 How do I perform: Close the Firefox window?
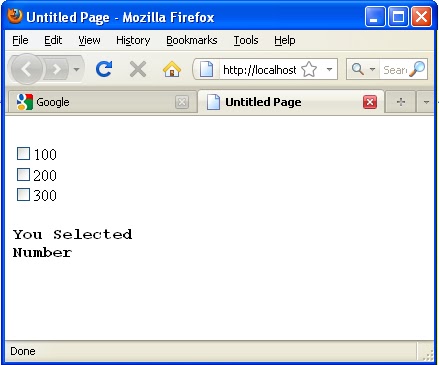(x=421, y=16)
